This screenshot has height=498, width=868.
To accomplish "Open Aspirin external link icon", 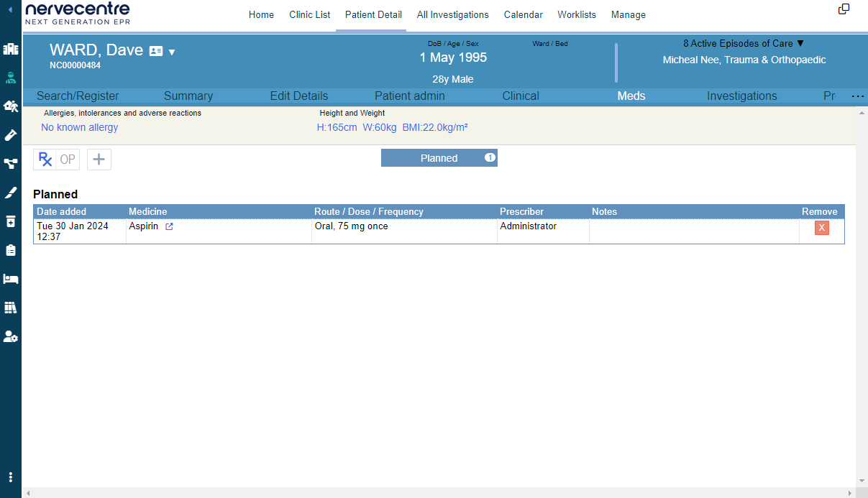I will click(169, 226).
